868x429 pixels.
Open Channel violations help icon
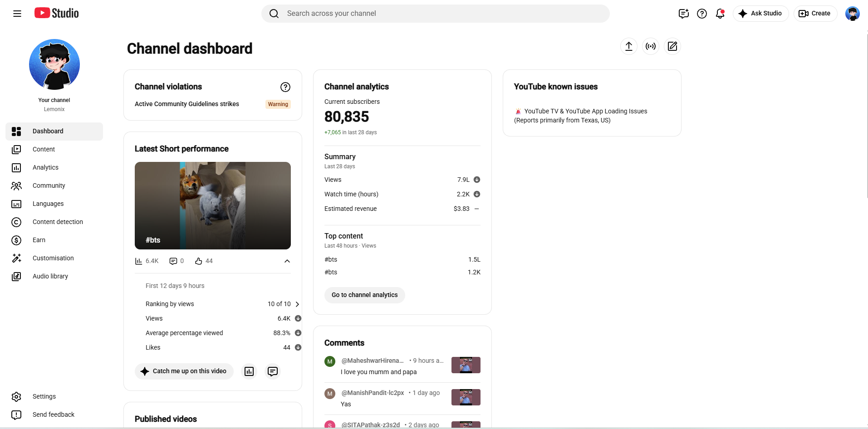pos(285,87)
